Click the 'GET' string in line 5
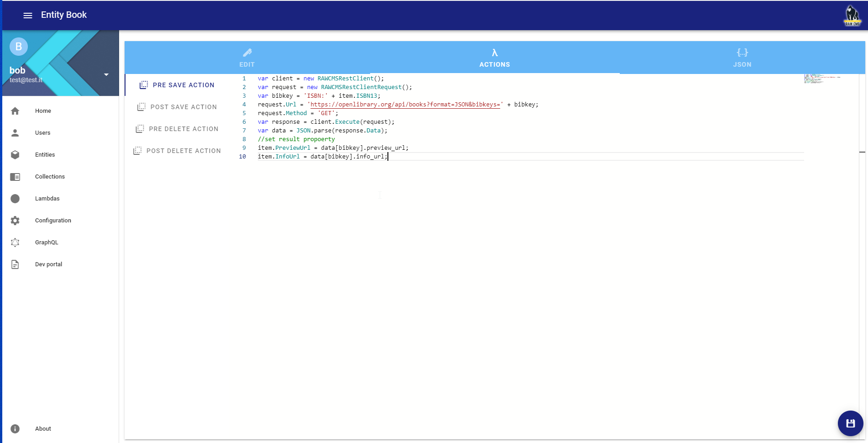The image size is (868, 443). point(326,113)
